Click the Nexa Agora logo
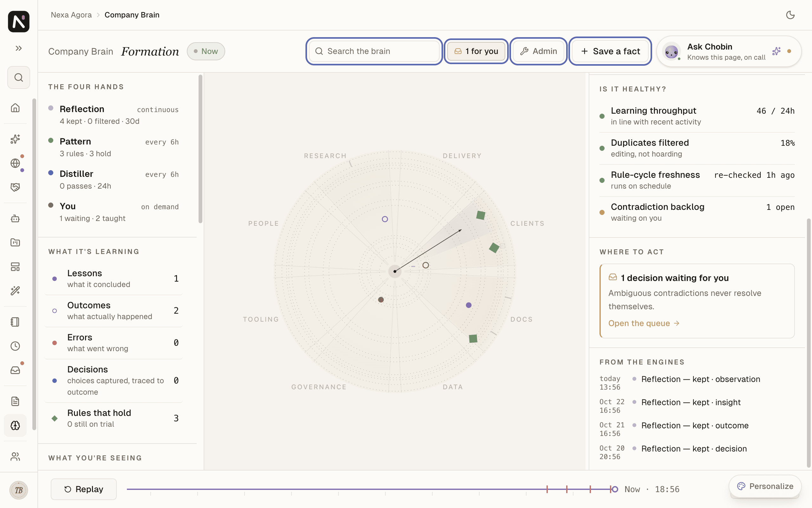Screen dimensions: 812x508 (x=19, y=22)
